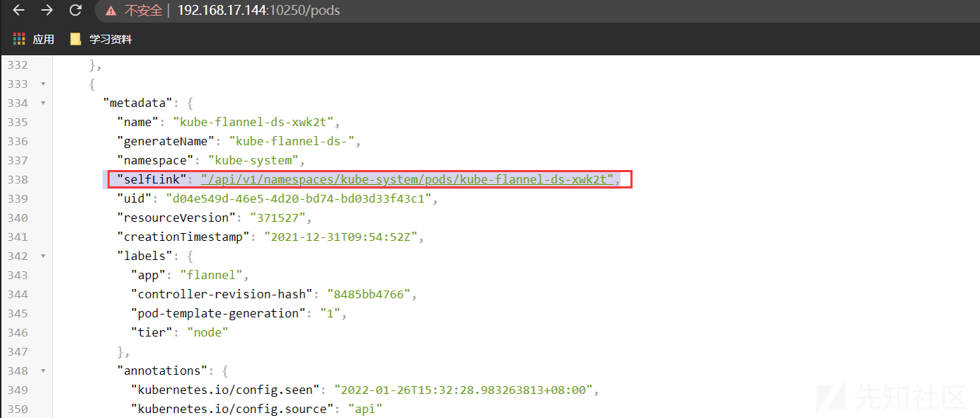Click the not-secure warning triangle icon

[x=110, y=11]
